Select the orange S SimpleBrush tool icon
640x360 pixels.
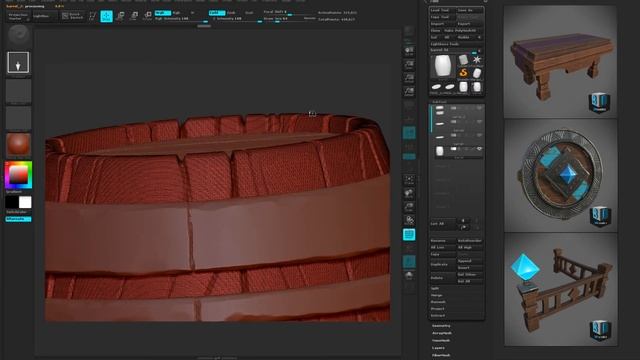click(463, 73)
